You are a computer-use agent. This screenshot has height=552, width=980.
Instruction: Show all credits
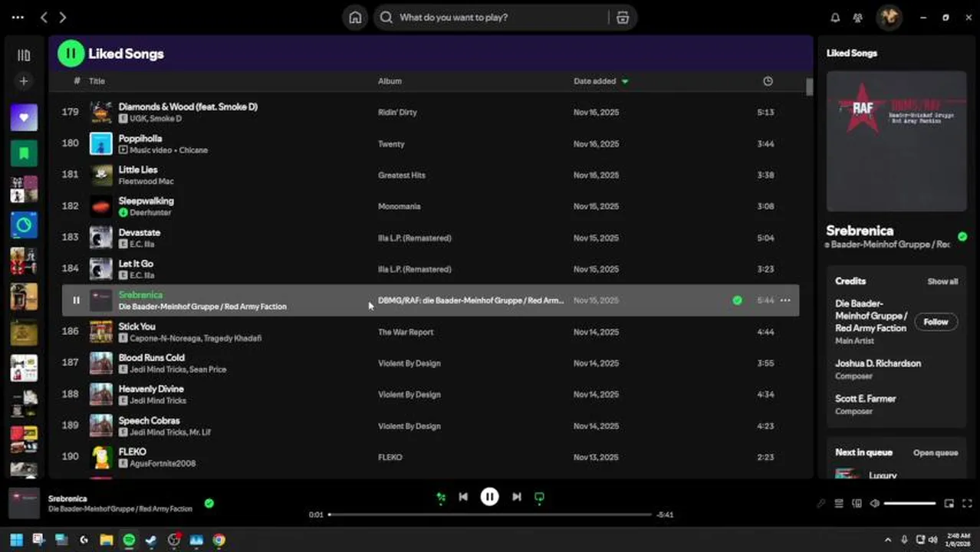point(942,281)
